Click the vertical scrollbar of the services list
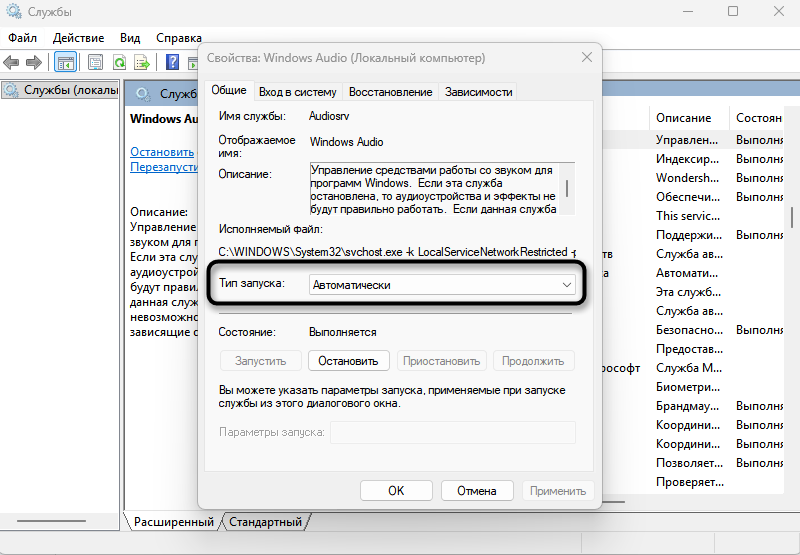The width and height of the screenshot is (800, 555). [791, 217]
